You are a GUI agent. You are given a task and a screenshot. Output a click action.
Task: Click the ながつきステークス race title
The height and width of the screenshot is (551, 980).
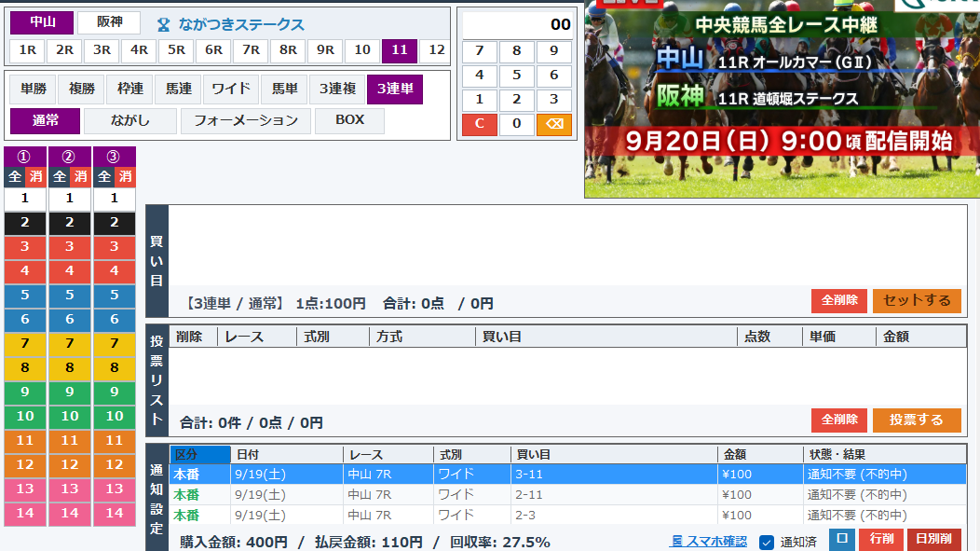[x=241, y=25]
